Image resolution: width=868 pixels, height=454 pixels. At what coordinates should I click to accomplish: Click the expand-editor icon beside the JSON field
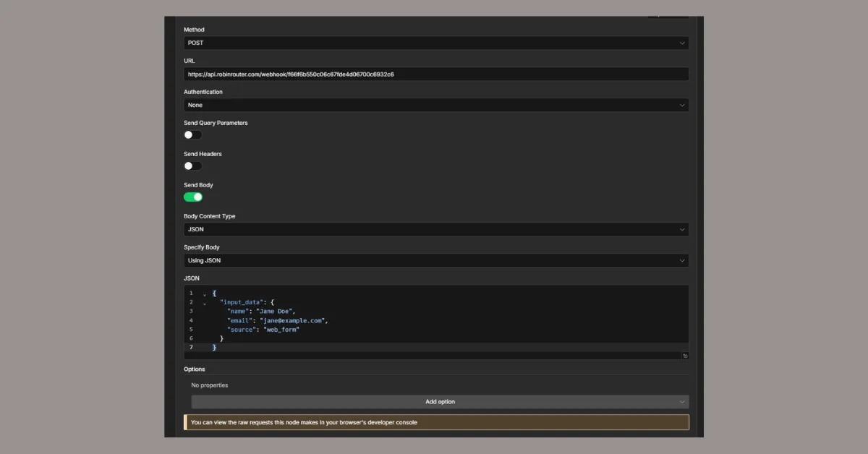click(684, 355)
